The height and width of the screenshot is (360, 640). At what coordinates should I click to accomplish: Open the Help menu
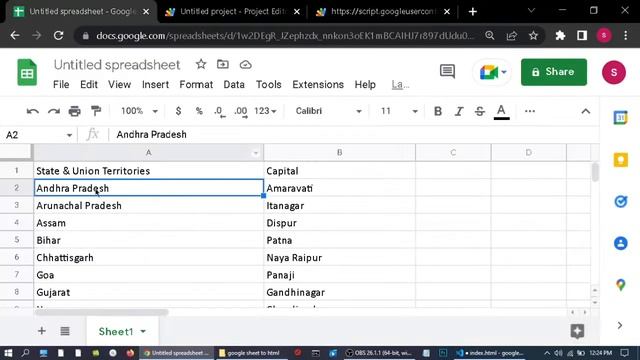coord(365,84)
